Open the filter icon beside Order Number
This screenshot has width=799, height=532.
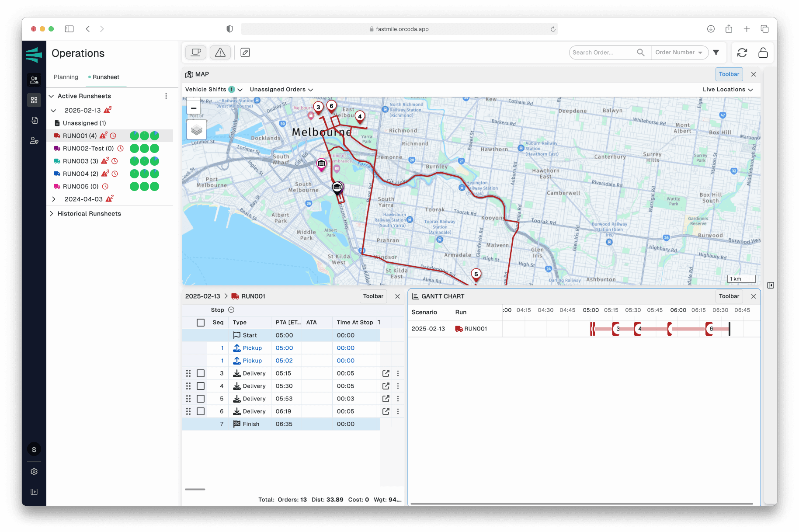(716, 52)
